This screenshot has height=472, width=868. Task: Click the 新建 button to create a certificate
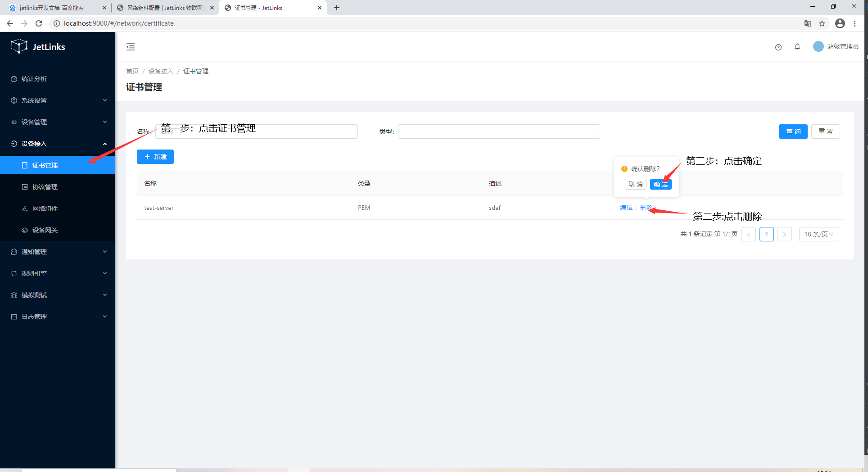(155, 157)
